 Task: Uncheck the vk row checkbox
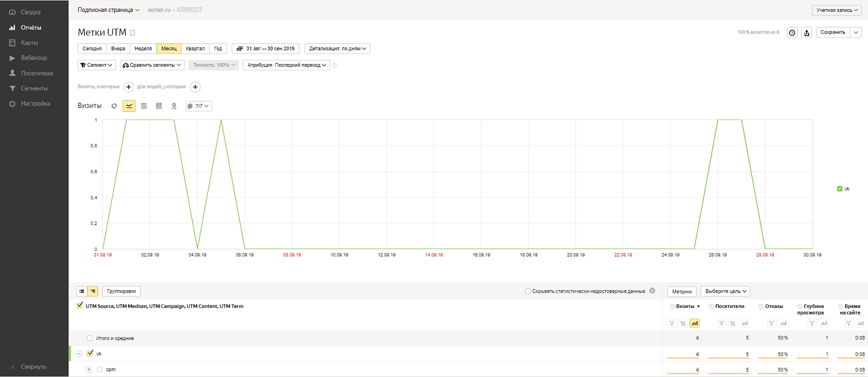(x=90, y=354)
